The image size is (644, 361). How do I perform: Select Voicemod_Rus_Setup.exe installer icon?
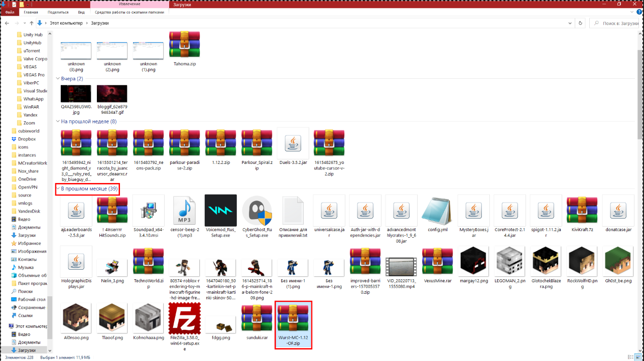click(221, 210)
